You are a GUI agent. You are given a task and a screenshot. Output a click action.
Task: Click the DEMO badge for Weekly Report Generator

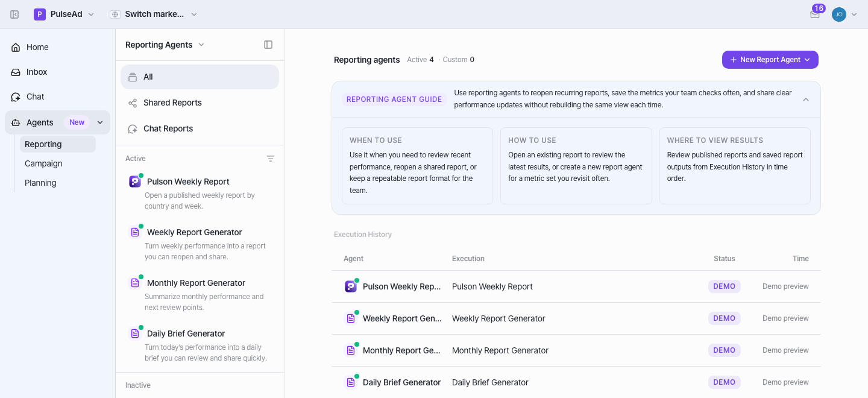pyautogui.click(x=725, y=318)
